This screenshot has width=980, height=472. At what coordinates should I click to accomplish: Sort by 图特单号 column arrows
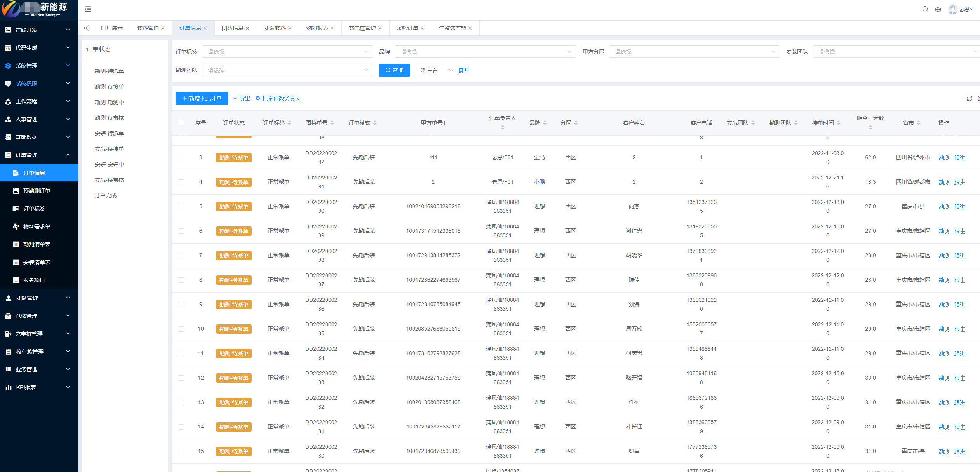point(332,123)
